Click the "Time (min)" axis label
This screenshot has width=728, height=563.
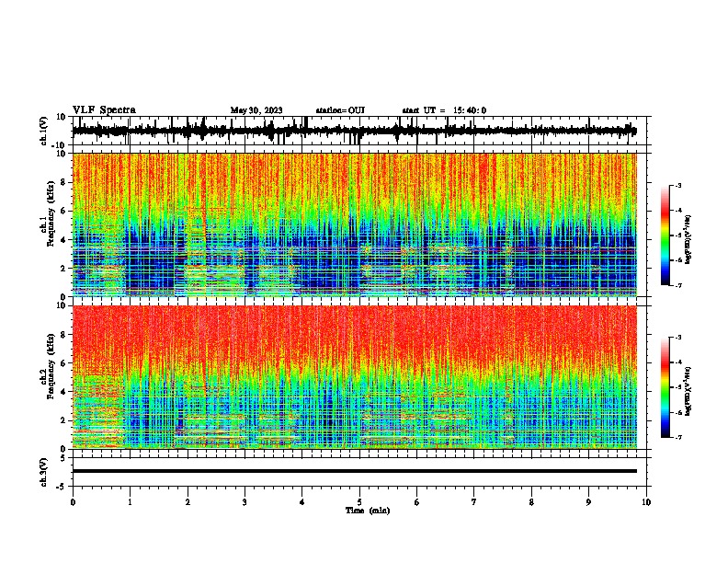coord(368,511)
